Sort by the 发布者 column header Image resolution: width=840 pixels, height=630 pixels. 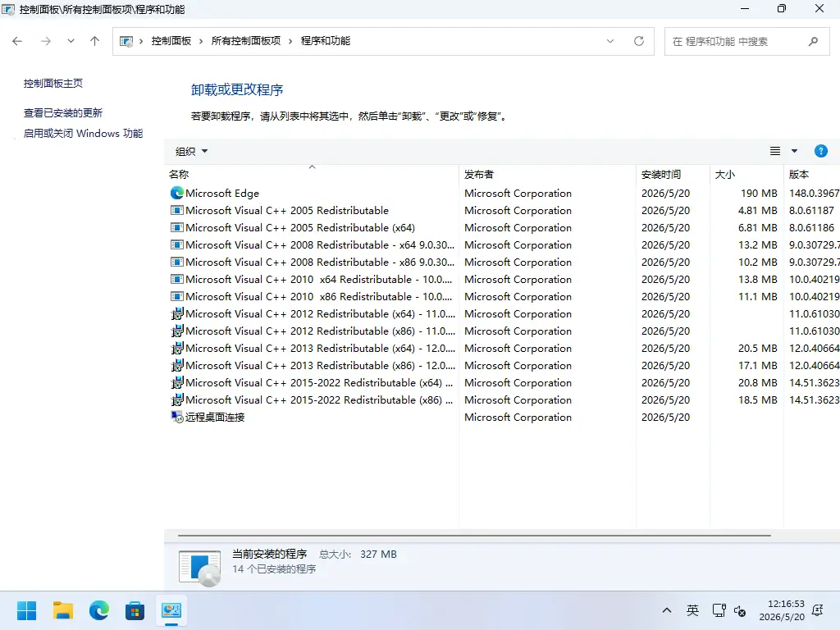click(x=547, y=174)
